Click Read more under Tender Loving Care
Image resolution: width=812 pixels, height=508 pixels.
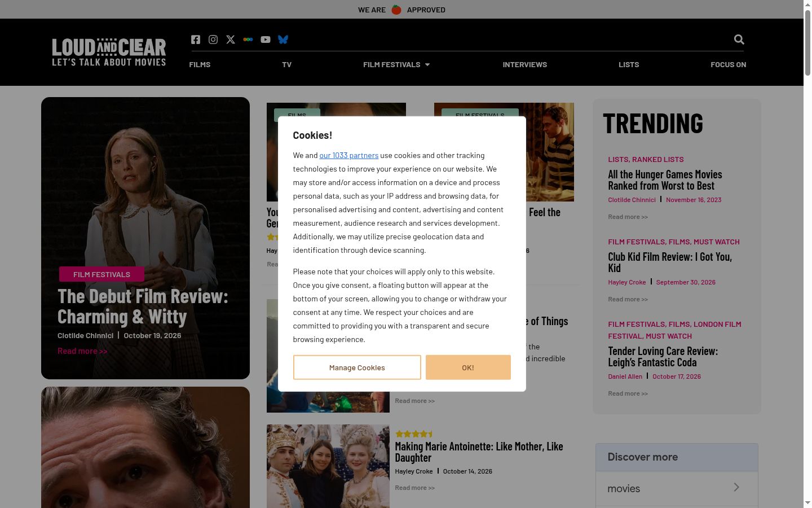coord(628,393)
